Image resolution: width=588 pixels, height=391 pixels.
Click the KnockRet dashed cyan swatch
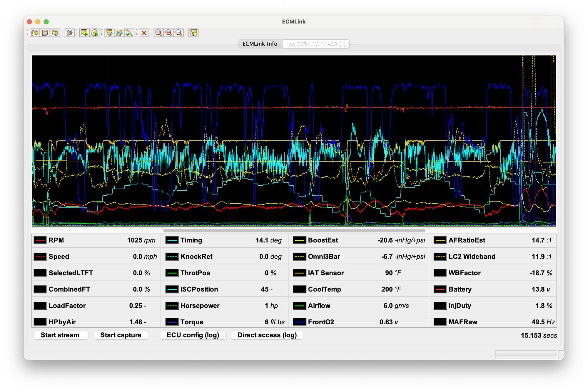coord(172,257)
